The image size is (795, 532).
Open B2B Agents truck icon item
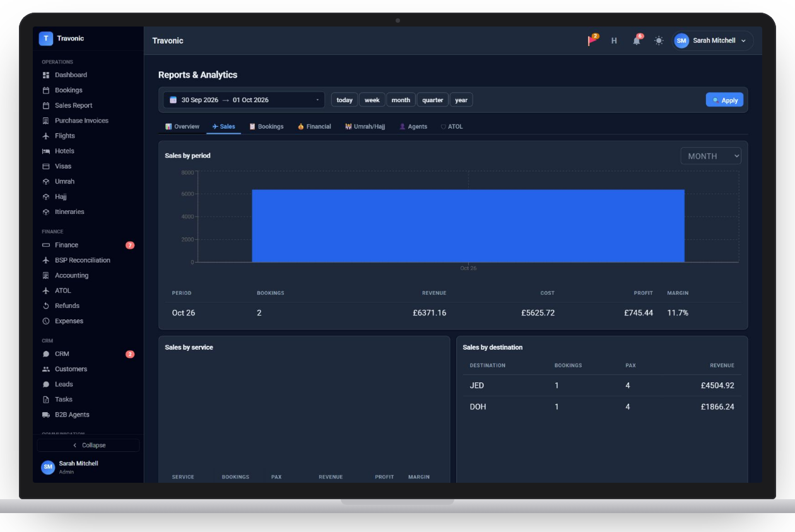click(x=46, y=415)
